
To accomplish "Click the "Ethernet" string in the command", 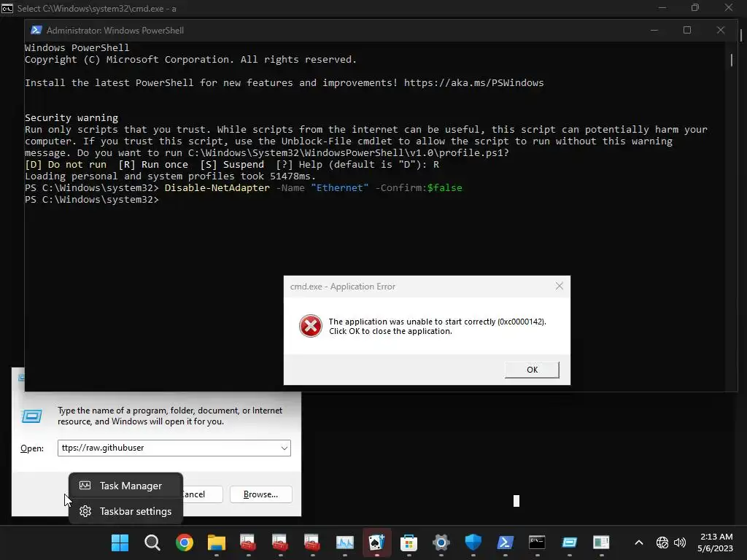I will pos(340,187).
